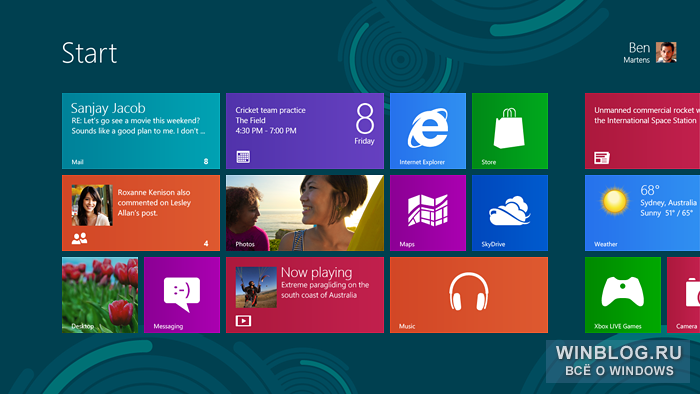The width and height of the screenshot is (700, 394).
Task: Open Sanjay Jacob's email in Mail tile
Action: (x=138, y=120)
